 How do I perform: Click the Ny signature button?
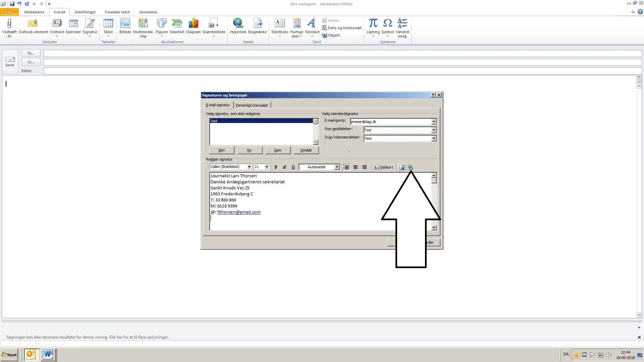(x=250, y=150)
